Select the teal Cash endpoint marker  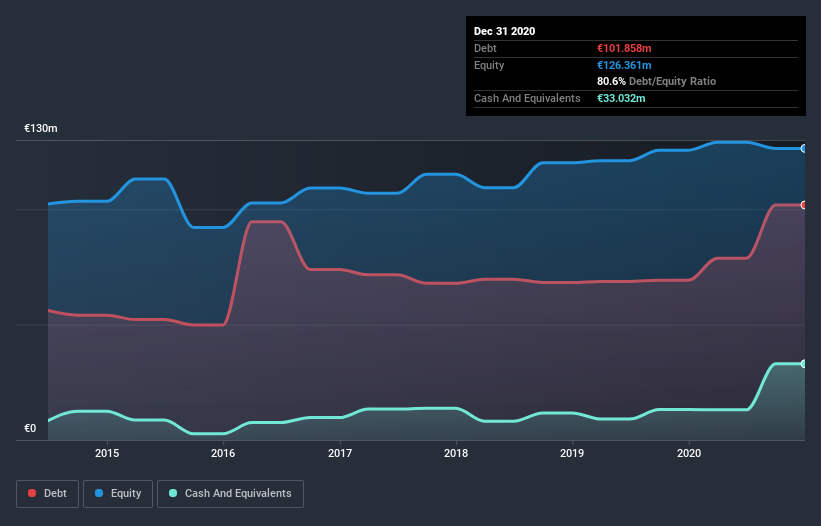(804, 364)
